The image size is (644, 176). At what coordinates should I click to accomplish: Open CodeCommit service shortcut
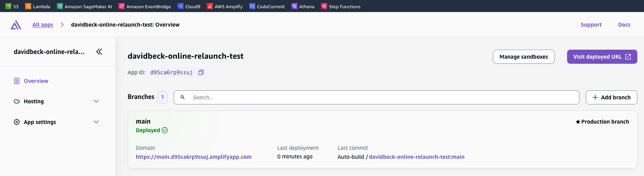(x=267, y=6)
